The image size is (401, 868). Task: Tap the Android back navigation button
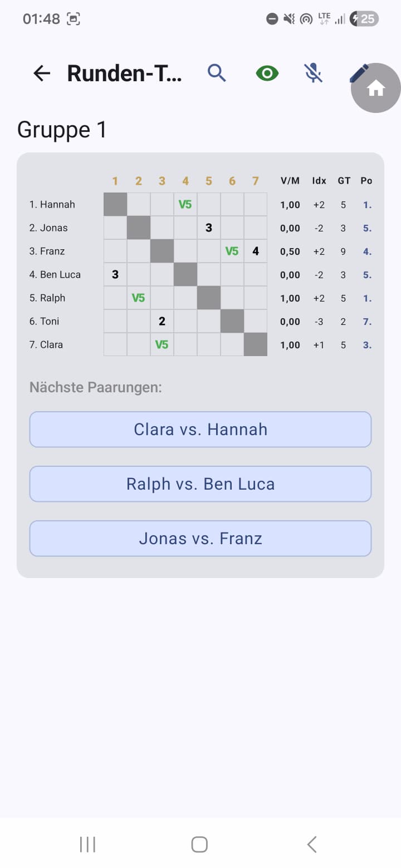click(311, 844)
